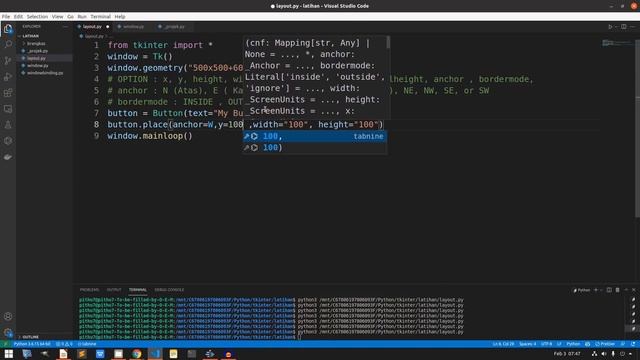640x360 pixels.
Task: Switch to the layout.py editor tab
Action: point(92,27)
